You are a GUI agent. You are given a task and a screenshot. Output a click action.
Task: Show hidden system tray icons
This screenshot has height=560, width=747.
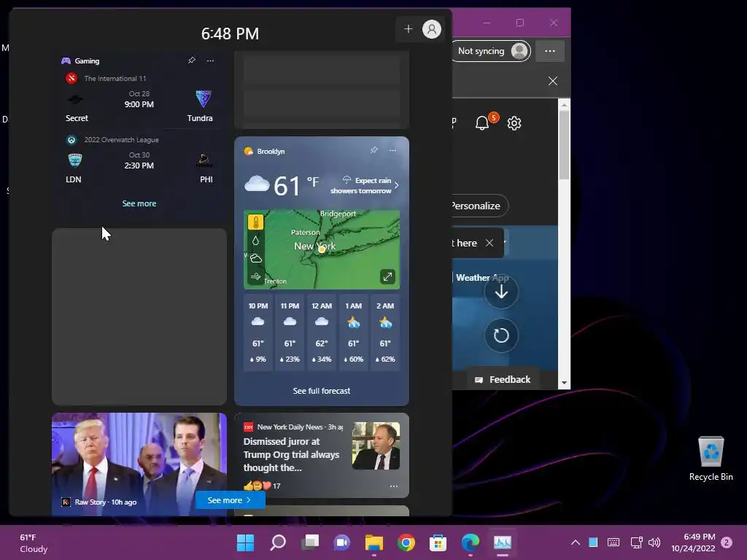click(576, 542)
